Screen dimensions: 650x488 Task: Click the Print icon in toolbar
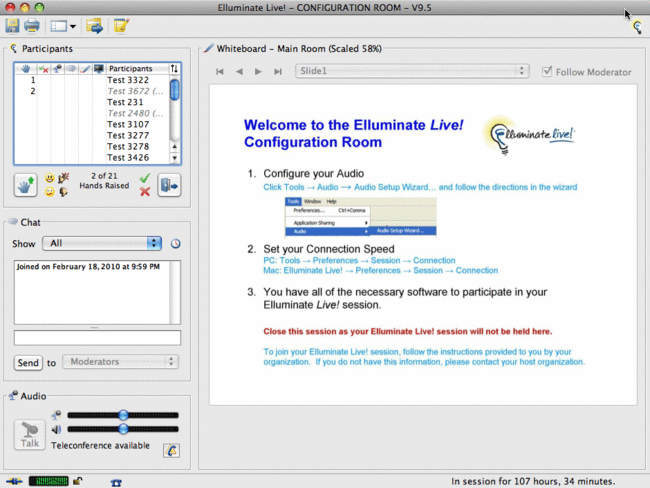tap(31, 25)
